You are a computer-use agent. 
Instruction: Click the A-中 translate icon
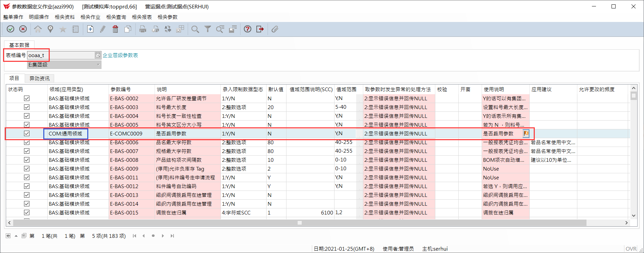click(x=168, y=29)
